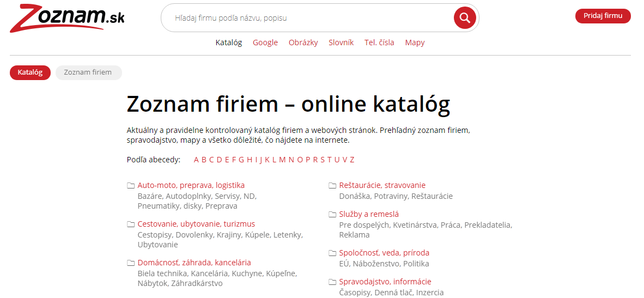This screenshot has width=644, height=298.
Task: Filter by letter C
Action: coord(211,160)
